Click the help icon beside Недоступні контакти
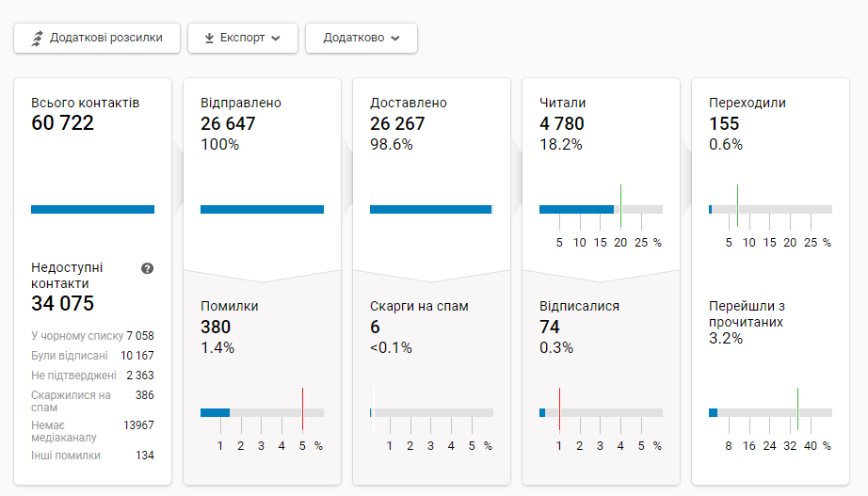This screenshot has height=496, width=868. (x=147, y=268)
